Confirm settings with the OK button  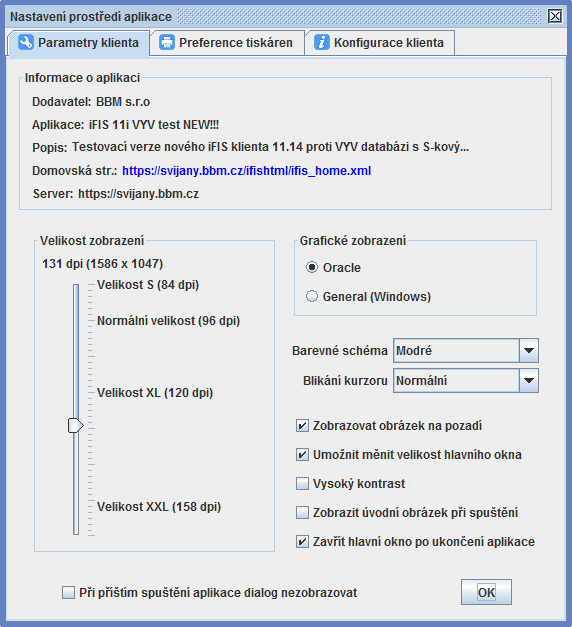click(486, 592)
